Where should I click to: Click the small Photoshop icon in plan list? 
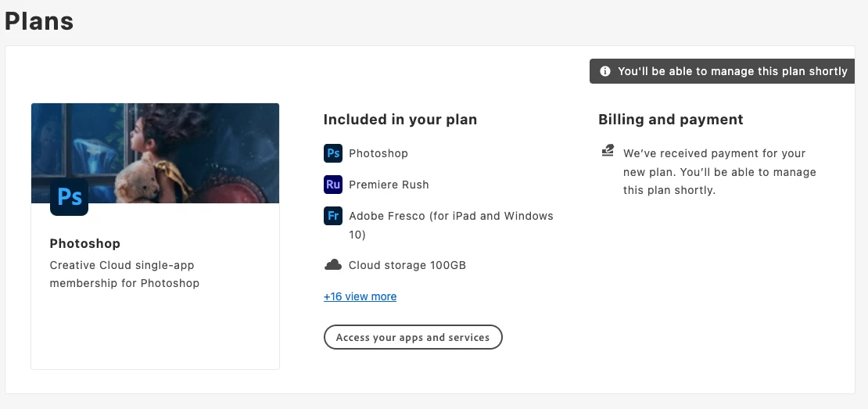point(332,153)
